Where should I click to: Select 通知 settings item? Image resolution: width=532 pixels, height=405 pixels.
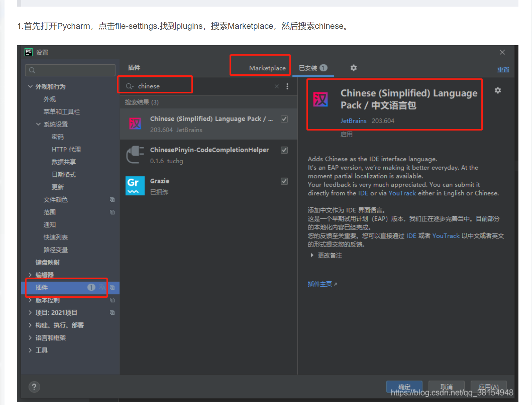pos(50,224)
